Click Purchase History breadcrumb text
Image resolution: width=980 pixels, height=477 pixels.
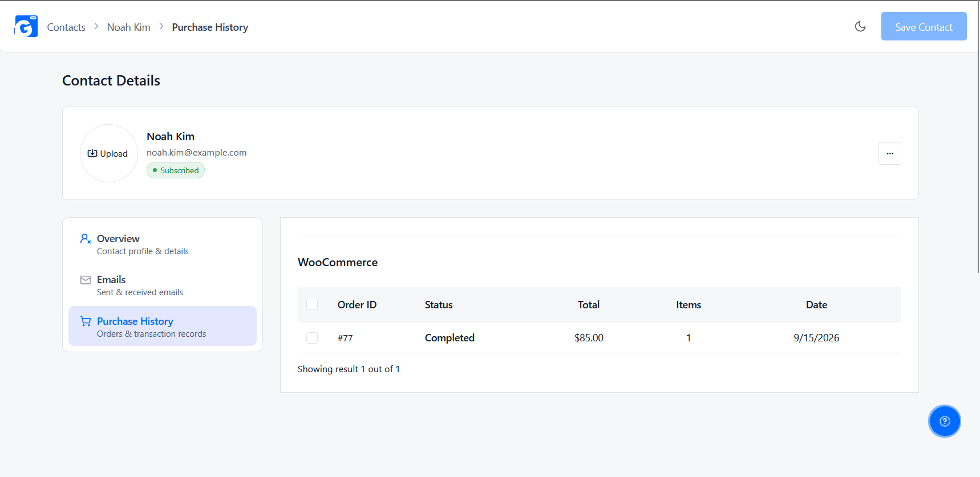point(210,27)
